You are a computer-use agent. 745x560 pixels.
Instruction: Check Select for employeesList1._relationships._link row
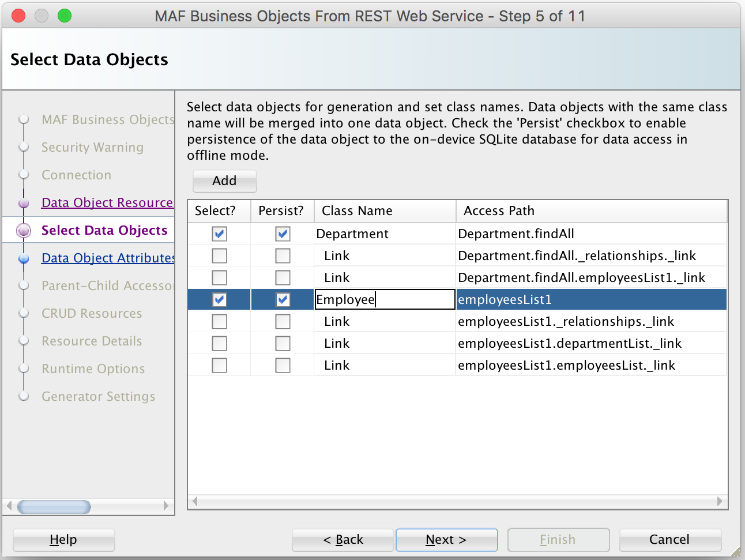tap(220, 321)
